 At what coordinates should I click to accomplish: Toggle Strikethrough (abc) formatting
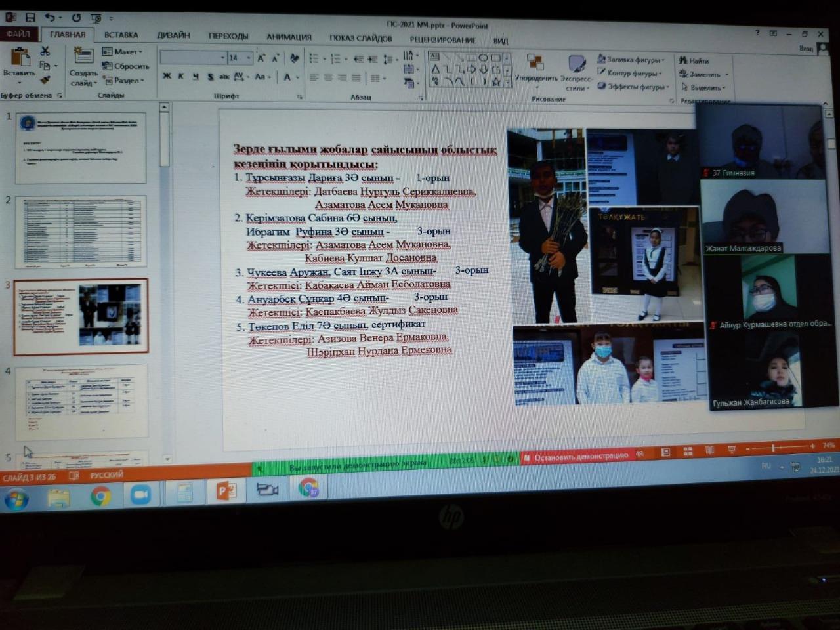coord(224,77)
